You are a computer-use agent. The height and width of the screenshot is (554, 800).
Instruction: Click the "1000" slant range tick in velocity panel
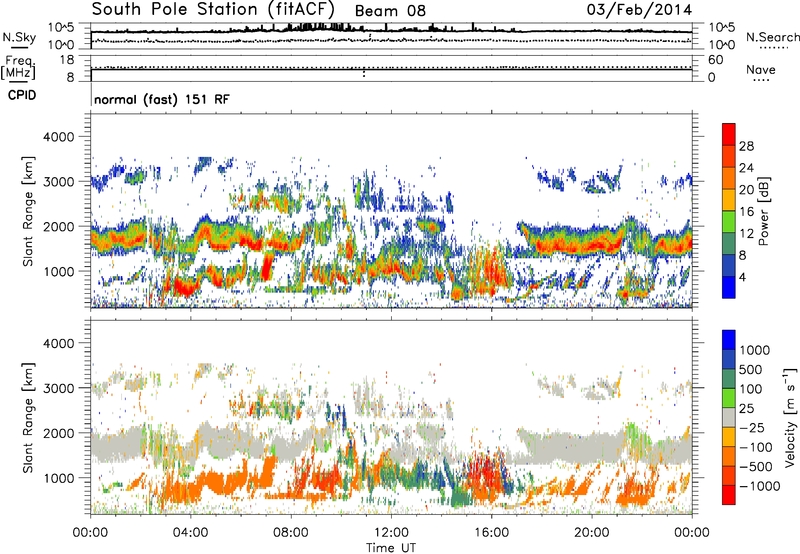[x=58, y=478]
